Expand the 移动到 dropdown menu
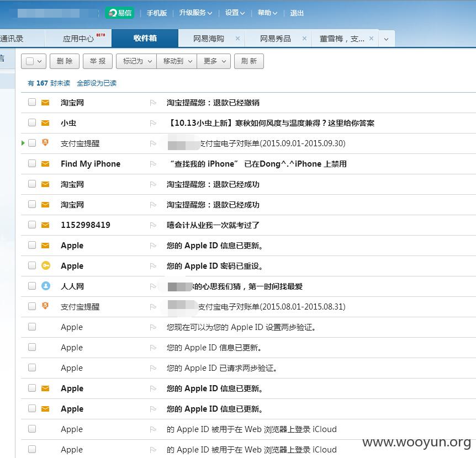476x458 pixels. click(177, 61)
